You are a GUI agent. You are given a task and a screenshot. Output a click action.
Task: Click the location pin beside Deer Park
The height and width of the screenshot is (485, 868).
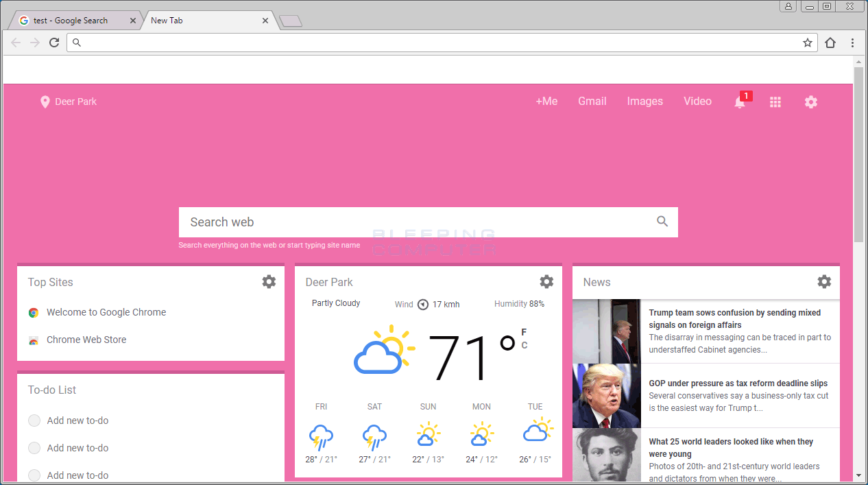point(45,102)
